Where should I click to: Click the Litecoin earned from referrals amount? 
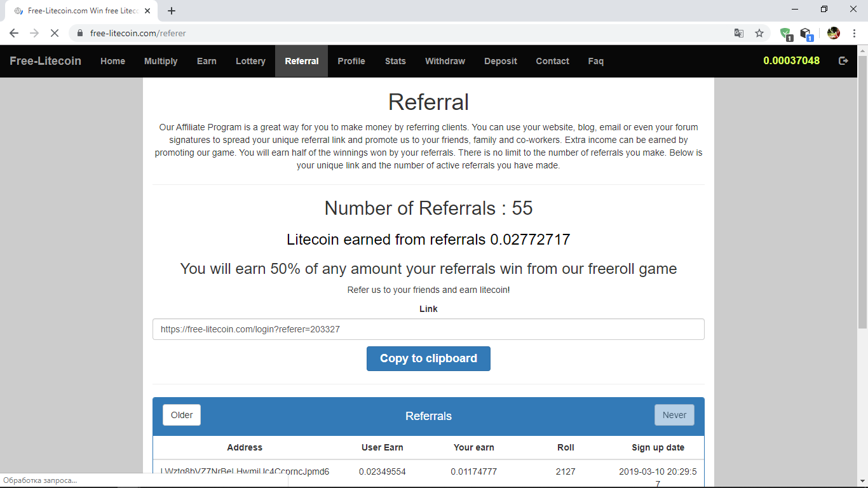click(x=428, y=240)
